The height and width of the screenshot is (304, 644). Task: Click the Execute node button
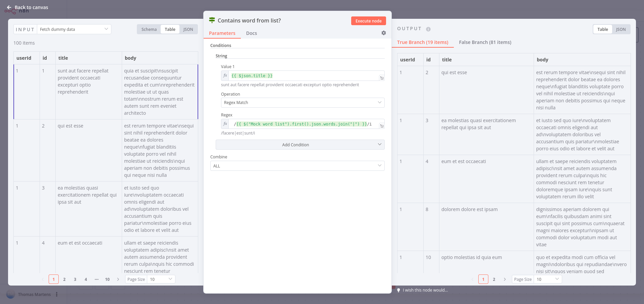(368, 21)
